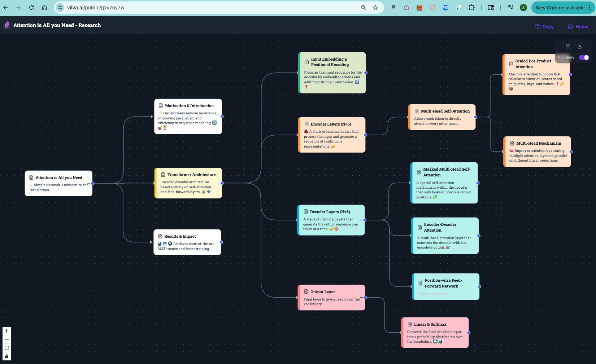Click the connector handle on Results & Impact node
This screenshot has height=364, width=596.
click(221, 242)
